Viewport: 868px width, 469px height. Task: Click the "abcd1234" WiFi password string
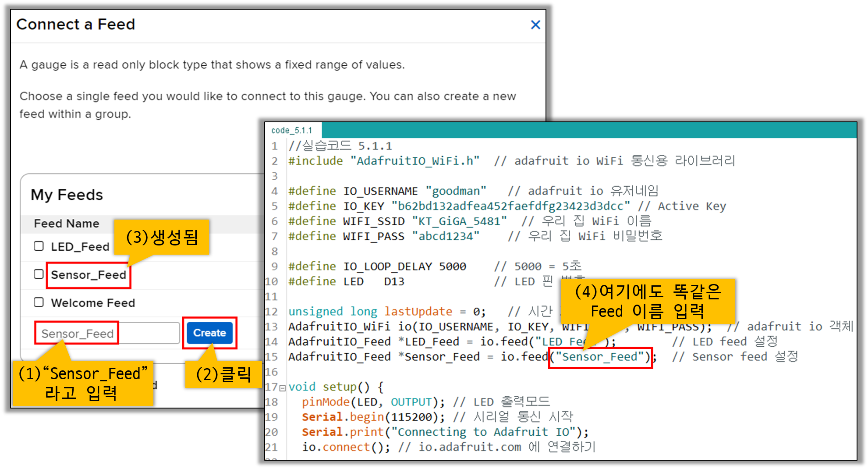446,236
